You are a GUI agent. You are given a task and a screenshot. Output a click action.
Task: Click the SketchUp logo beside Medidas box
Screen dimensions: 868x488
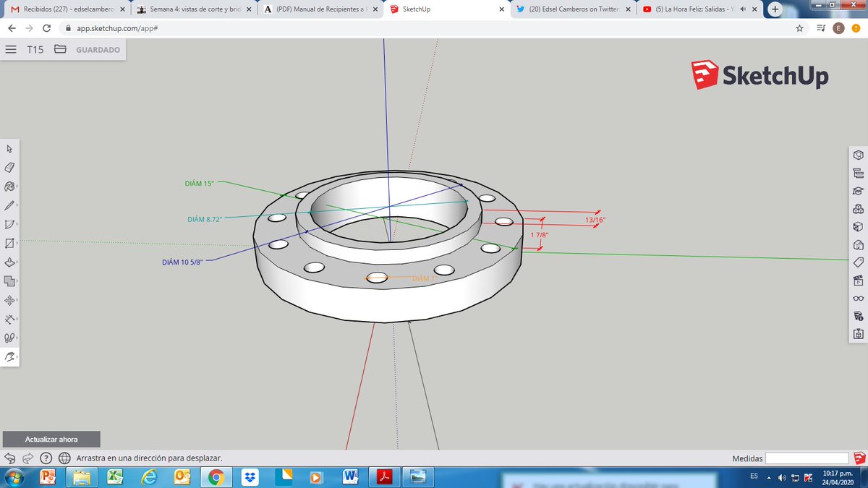(859, 458)
